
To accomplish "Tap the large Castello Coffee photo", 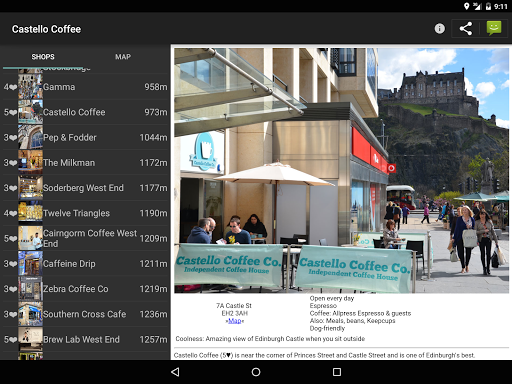I will (342, 170).
